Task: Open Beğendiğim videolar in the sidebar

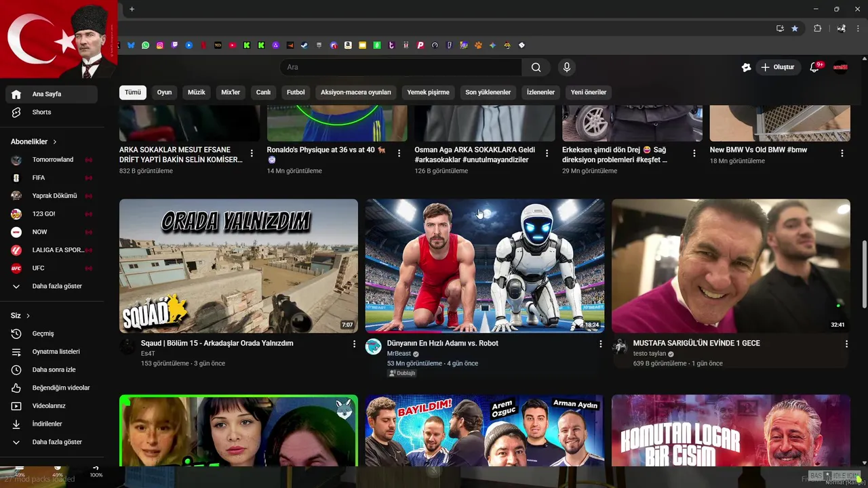Action: (x=52, y=388)
